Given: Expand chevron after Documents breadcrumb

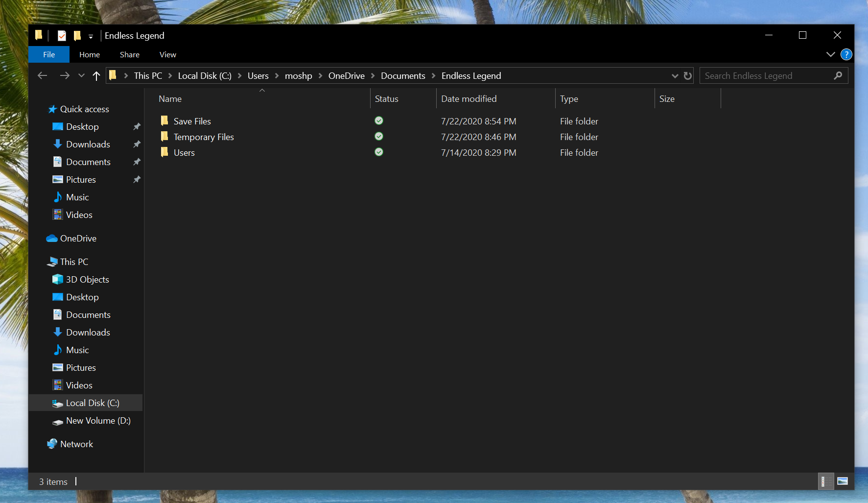Looking at the screenshot, I should point(433,75).
